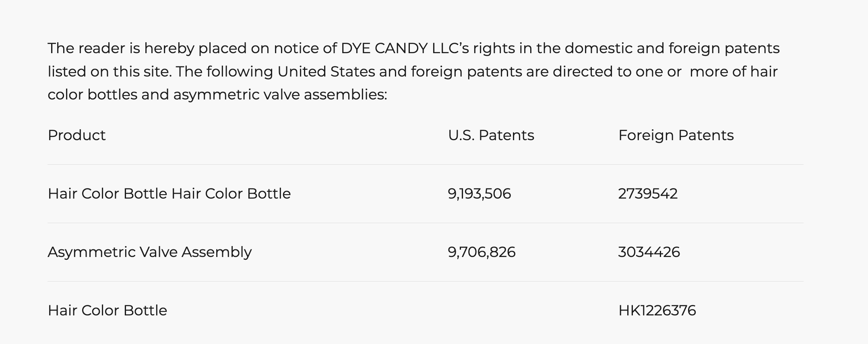This screenshot has height=344, width=868.
Task: Select U.S. patent number 9,193,506
Action: (479, 194)
